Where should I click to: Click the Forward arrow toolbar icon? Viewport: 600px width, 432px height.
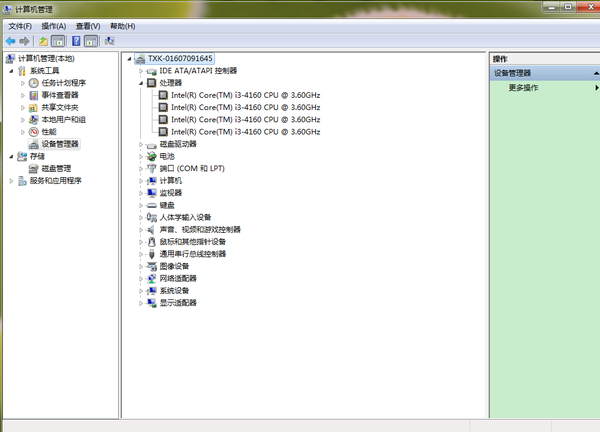pyautogui.click(x=24, y=41)
